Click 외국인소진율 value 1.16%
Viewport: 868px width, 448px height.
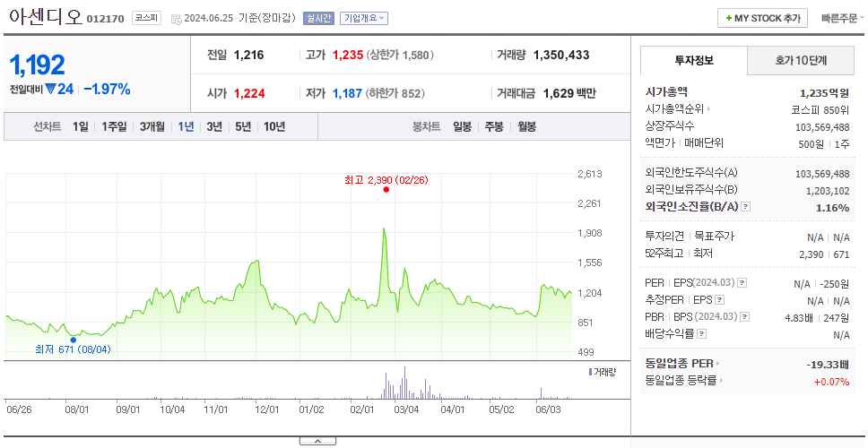pyautogui.click(x=832, y=207)
